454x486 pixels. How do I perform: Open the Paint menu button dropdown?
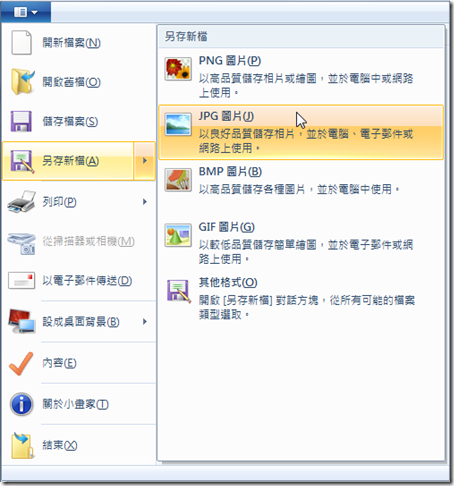(x=26, y=12)
